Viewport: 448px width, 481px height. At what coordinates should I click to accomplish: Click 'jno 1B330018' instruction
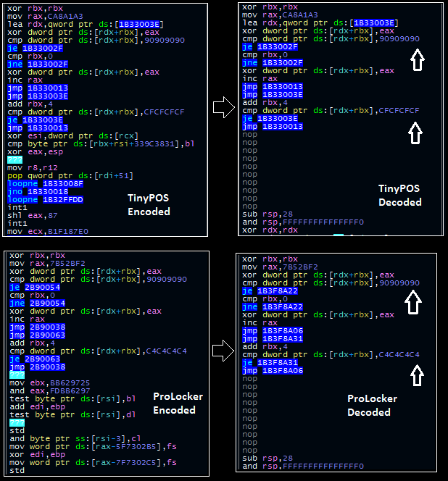[x=38, y=192]
